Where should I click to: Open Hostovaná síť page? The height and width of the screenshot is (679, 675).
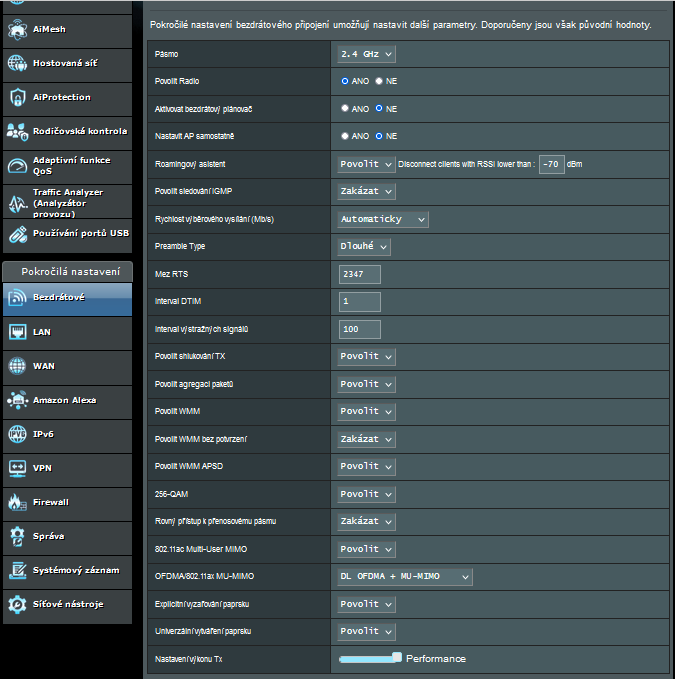point(66,64)
